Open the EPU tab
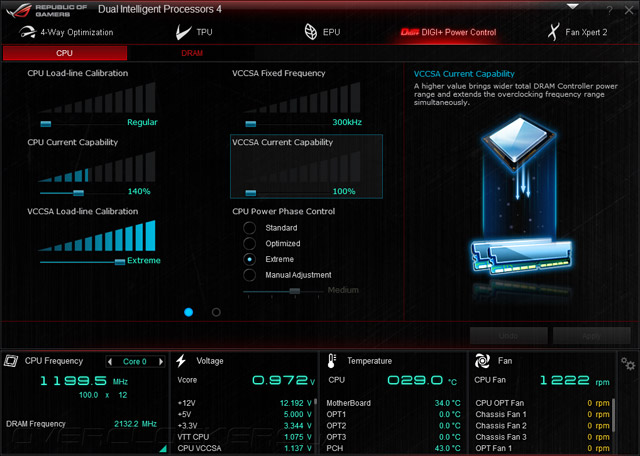640x456 pixels. point(322,32)
